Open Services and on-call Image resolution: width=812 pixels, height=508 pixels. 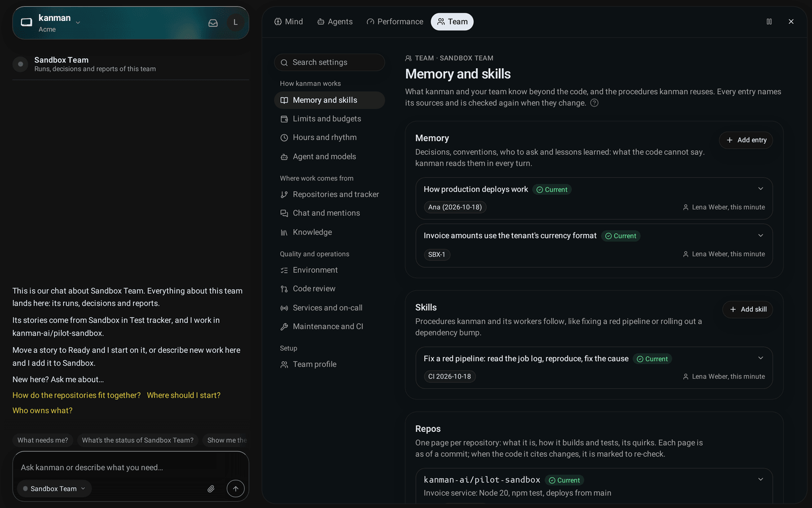click(x=329, y=308)
